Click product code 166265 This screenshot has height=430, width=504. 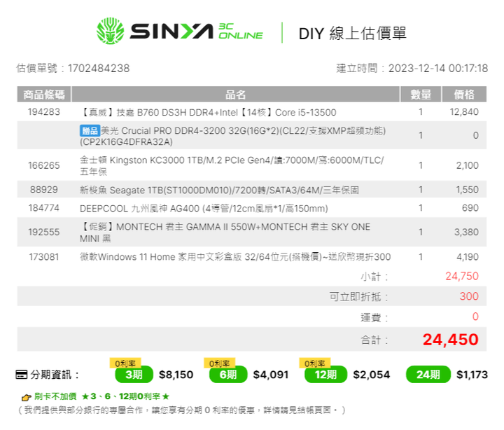pyautogui.click(x=44, y=165)
